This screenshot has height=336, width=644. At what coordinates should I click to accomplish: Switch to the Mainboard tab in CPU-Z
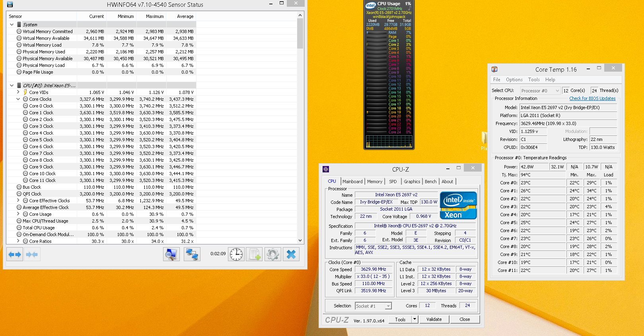coord(352,182)
